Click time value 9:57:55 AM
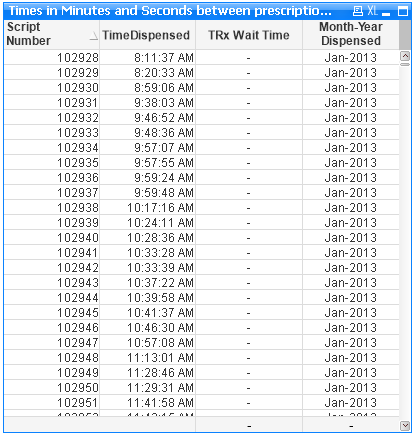412x434 pixels. point(164,163)
